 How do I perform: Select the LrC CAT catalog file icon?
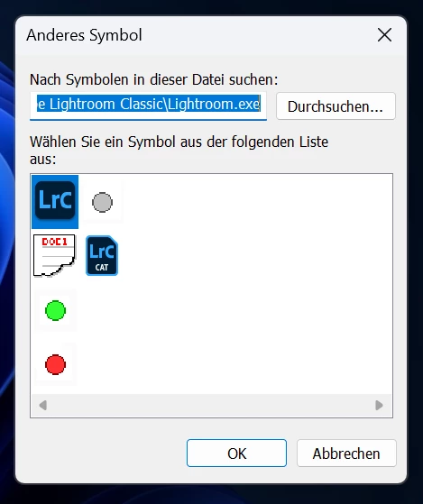pyautogui.click(x=102, y=255)
